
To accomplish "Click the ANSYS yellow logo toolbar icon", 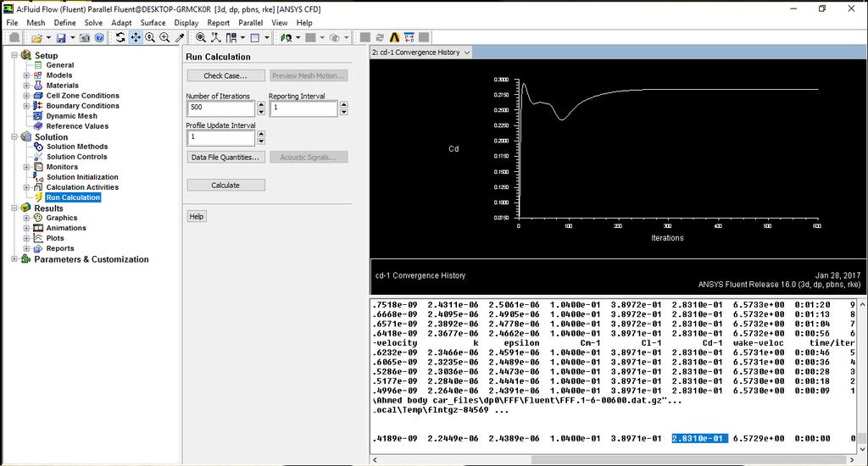I will coord(394,37).
